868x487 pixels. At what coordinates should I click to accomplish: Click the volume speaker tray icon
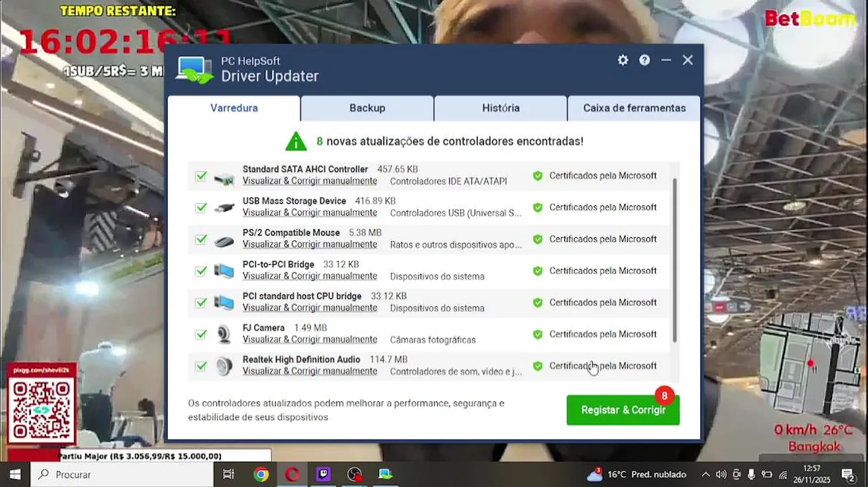[721, 474]
